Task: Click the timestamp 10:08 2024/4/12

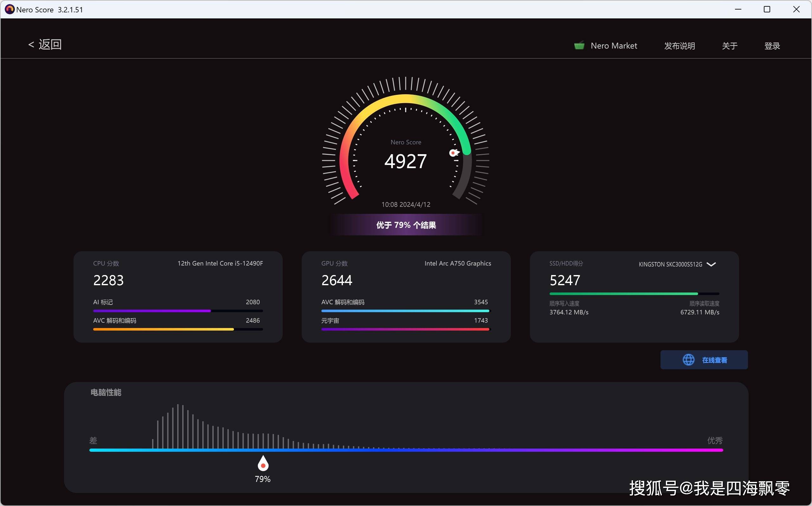Action: 406,205
